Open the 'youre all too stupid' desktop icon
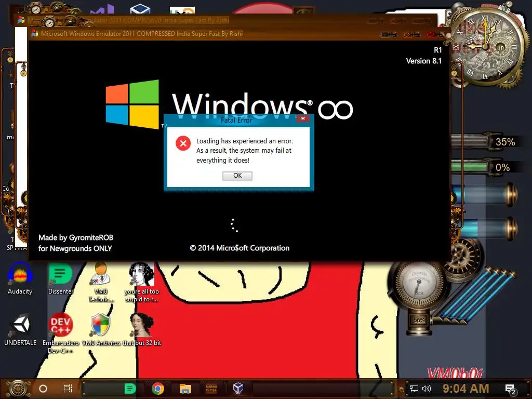Image resolution: width=532 pixels, height=399 pixels. click(x=141, y=282)
